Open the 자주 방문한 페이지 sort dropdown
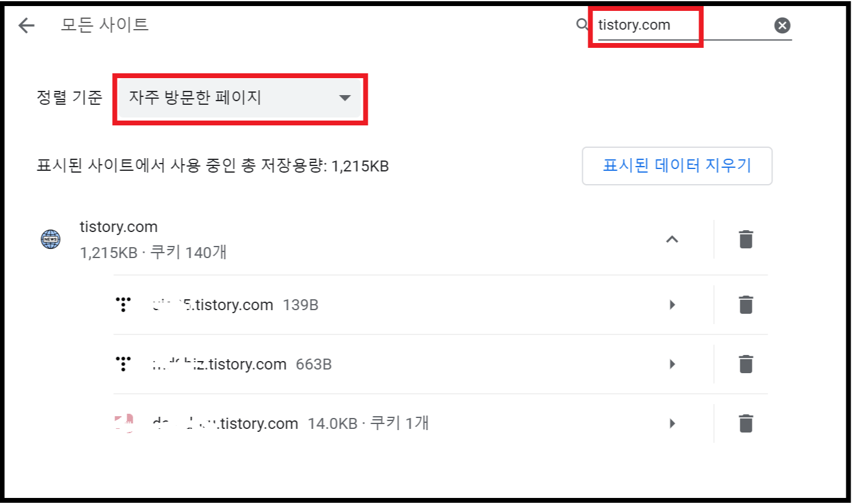This screenshot has width=853, height=504. point(239,99)
